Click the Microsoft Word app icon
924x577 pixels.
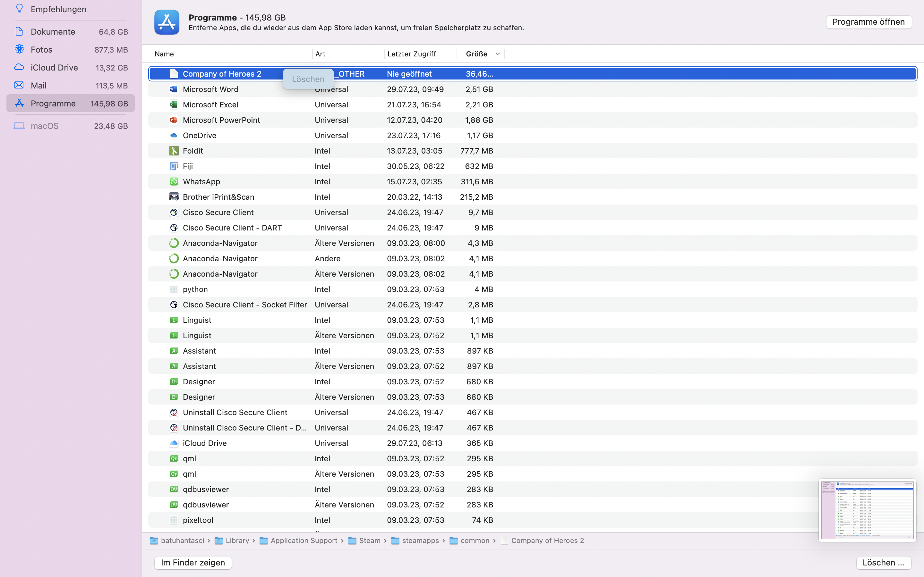(x=174, y=89)
